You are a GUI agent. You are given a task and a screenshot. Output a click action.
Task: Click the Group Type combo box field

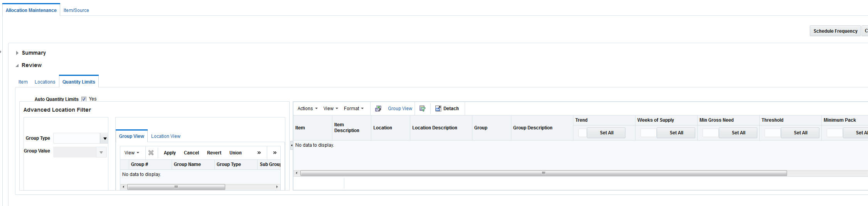coord(77,138)
